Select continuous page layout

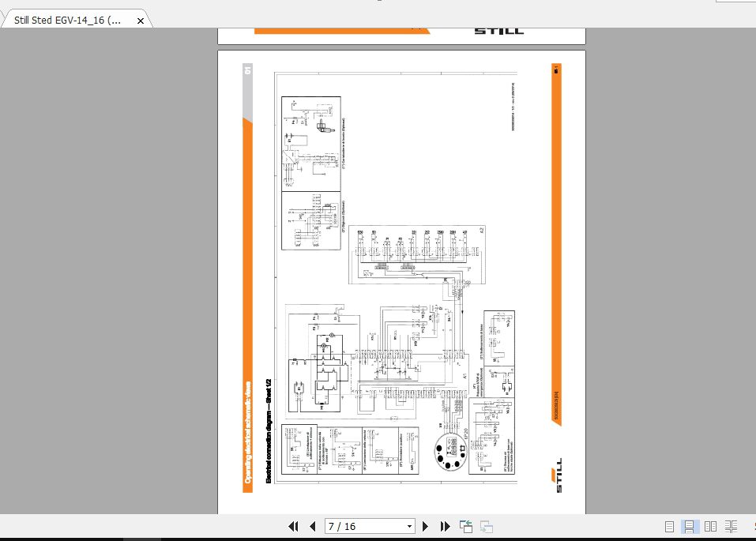690,527
